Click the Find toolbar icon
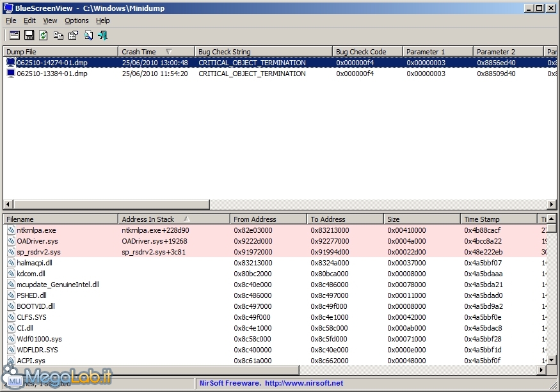 [88, 35]
